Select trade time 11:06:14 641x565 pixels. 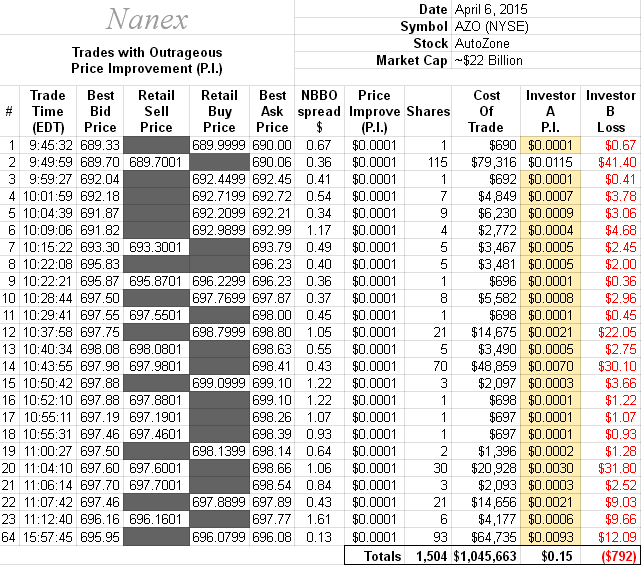[48, 485]
